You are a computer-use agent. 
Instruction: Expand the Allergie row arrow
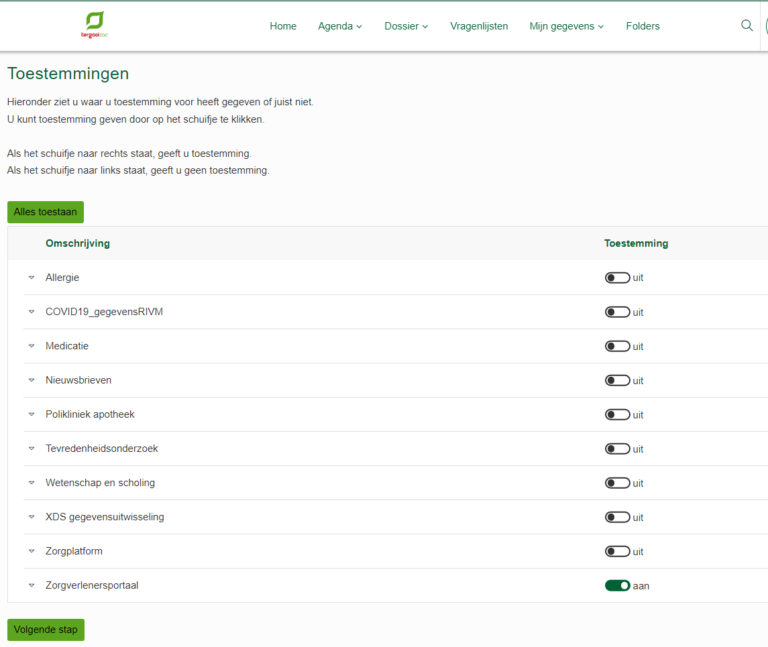[31, 278]
